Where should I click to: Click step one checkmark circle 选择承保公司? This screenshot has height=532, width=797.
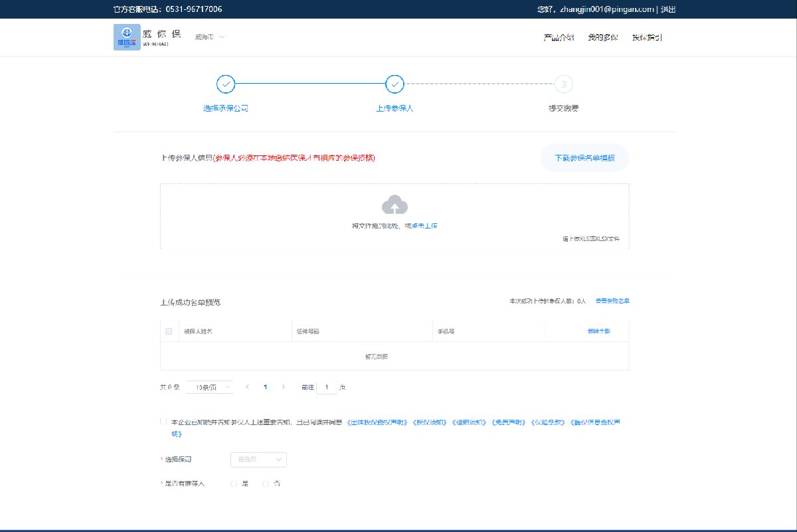point(226,84)
